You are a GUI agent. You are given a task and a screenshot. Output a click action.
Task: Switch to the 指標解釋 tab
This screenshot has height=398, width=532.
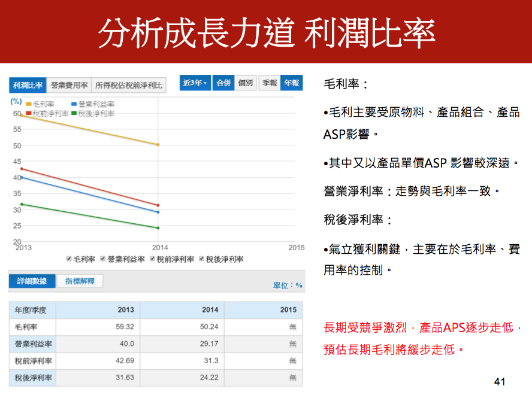click(80, 281)
